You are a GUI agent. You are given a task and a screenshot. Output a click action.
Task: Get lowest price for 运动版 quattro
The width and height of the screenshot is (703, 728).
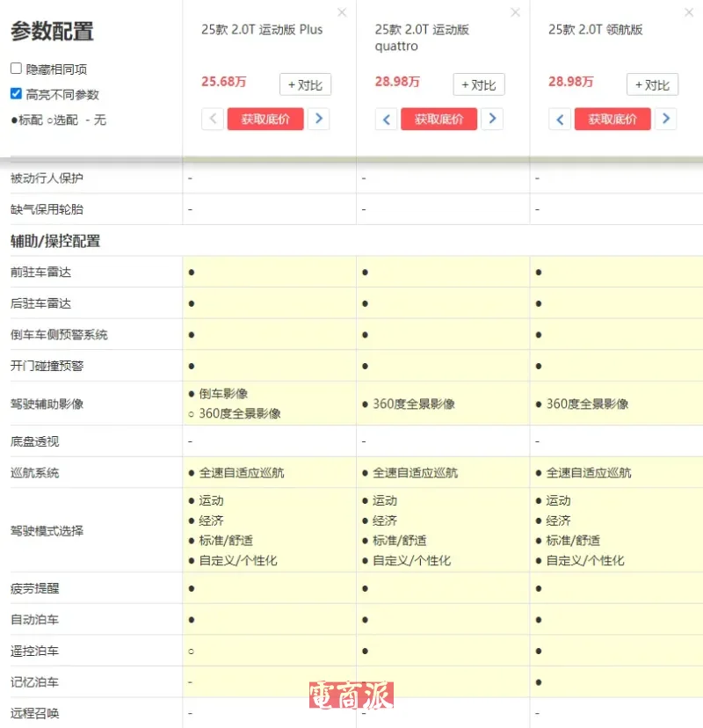tap(439, 119)
